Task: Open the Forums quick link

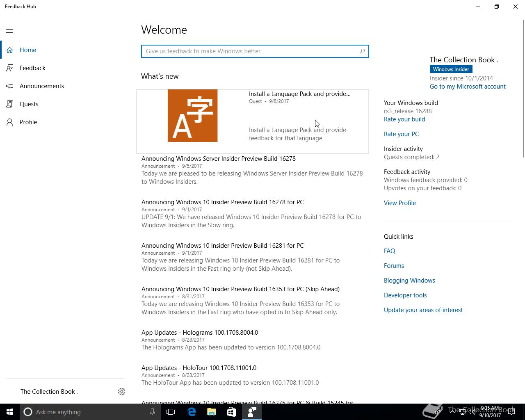Action: [x=394, y=266]
